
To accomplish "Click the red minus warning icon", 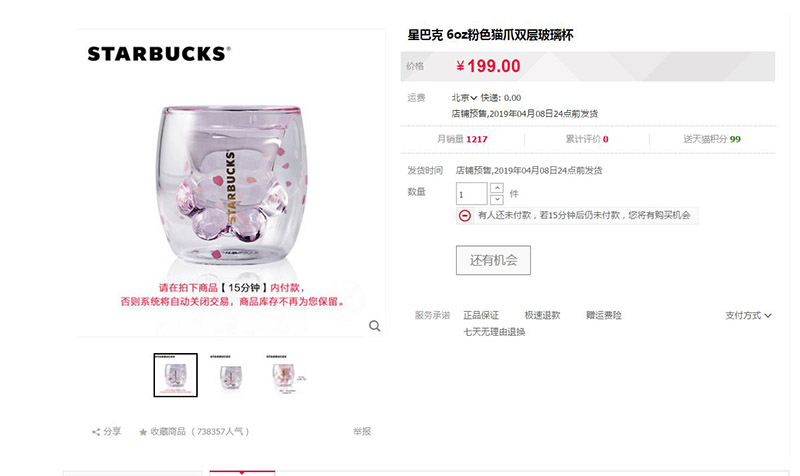I will (464, 216).
